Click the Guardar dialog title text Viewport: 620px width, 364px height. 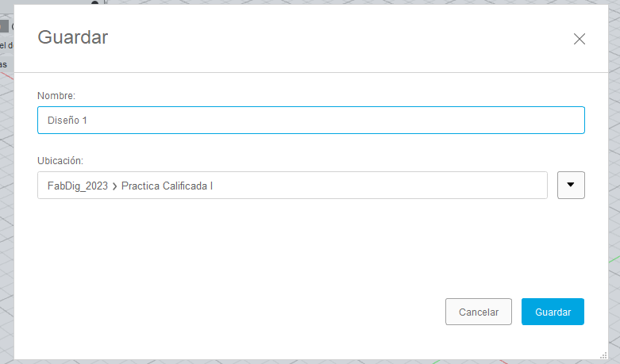(73, 37)
